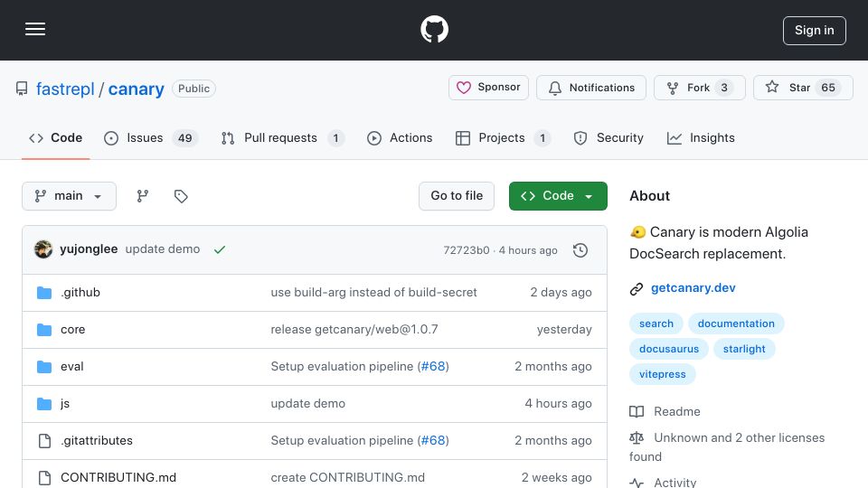Click the license scale icon
Image resolution: width=868 pixels, height=488 pixels.
pyautogui.click(x=637, y=438)
